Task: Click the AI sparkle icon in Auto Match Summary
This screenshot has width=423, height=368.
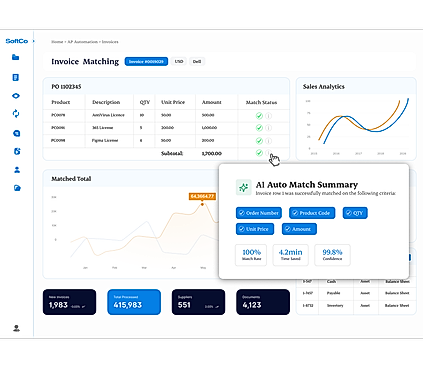Action: (244, 187)
